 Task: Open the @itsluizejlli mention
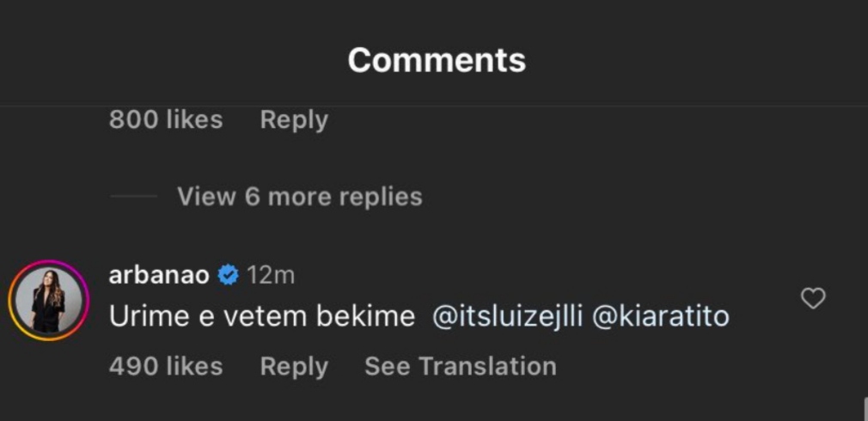tap(507, 316)
